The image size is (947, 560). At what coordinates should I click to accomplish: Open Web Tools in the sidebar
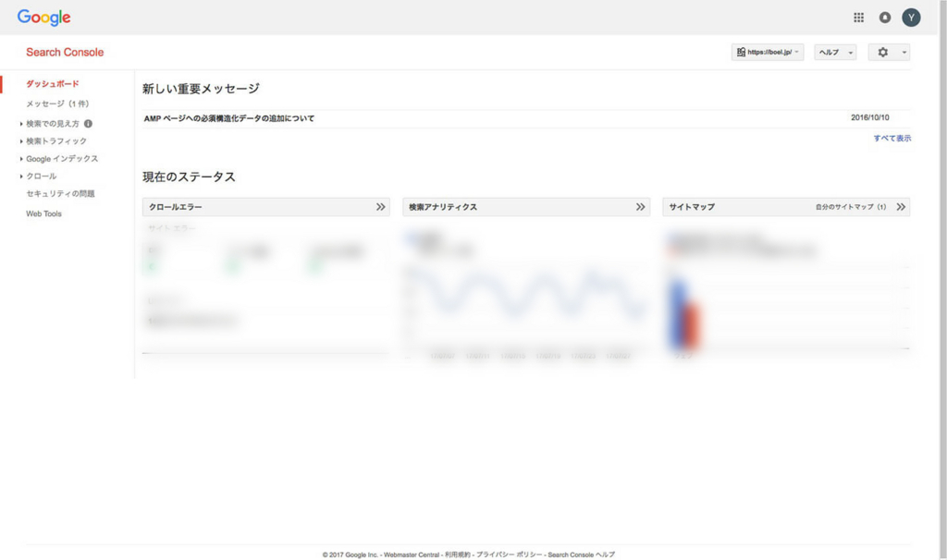pyautogui.click(x=43, y=213)
